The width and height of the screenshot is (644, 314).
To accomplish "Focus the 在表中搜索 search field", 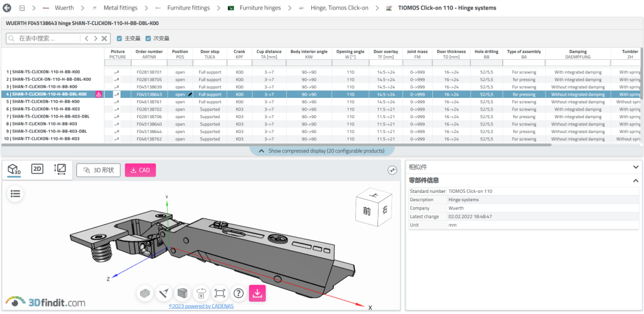I will (48, 38).
